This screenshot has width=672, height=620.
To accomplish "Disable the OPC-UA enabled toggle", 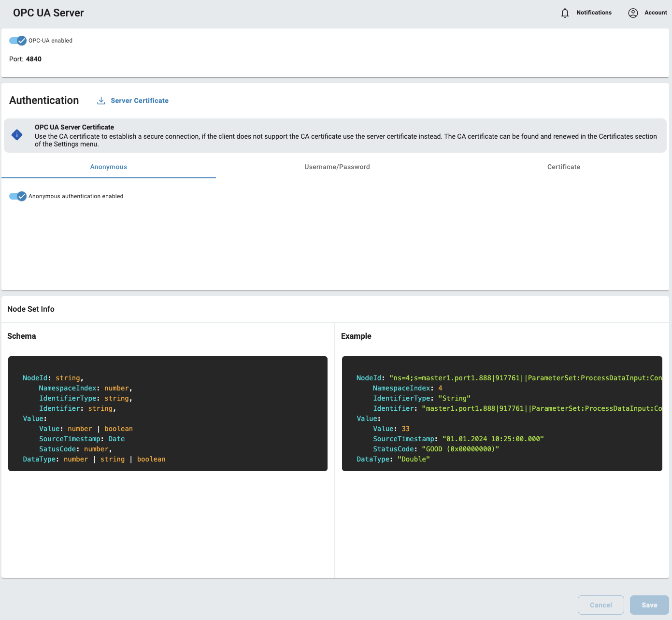I will pos(18,41).
